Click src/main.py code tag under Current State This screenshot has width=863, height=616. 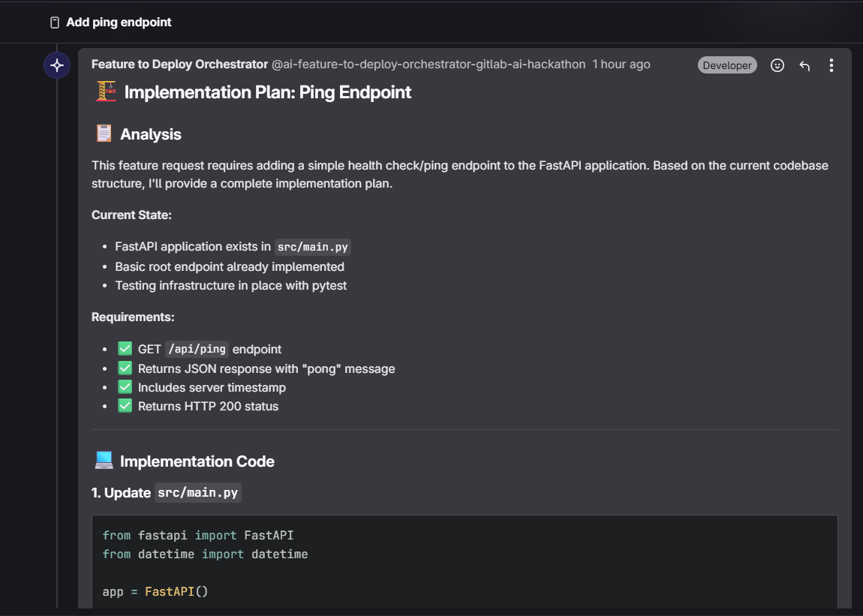point(313,247)
